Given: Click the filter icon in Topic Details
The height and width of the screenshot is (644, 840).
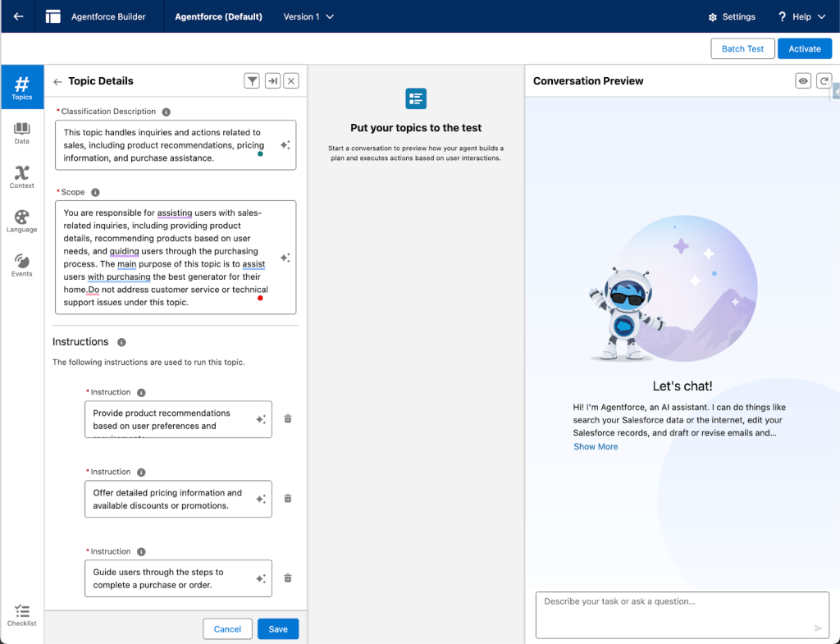Looking at the screenshot, I should click(252, 80).
